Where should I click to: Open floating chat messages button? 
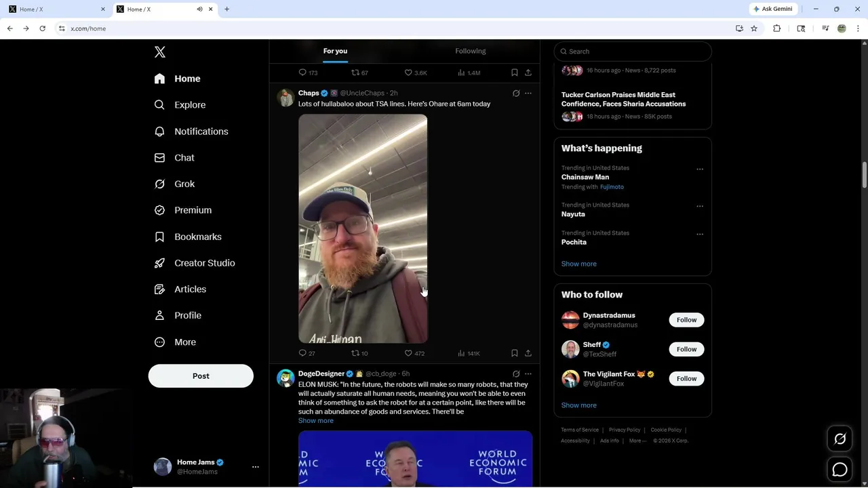[x=840, y=469]
